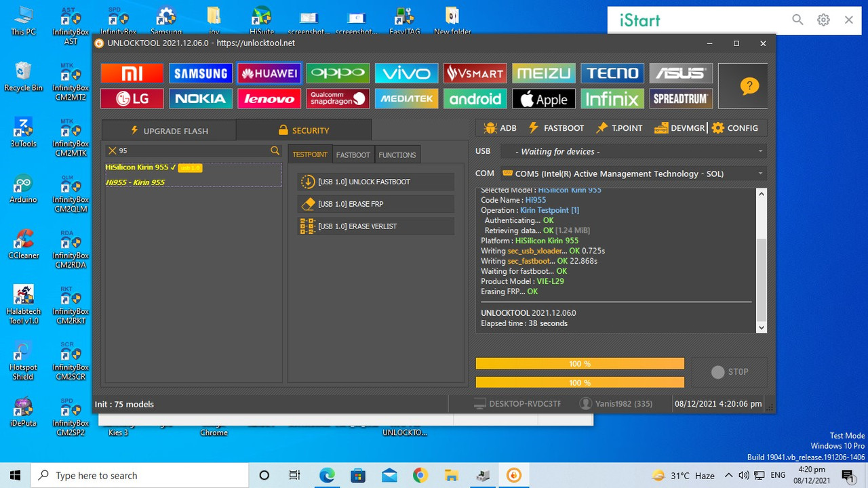Open the iStart settings gear dropdown
Screen dimensions: 868x488
point(823,20)
